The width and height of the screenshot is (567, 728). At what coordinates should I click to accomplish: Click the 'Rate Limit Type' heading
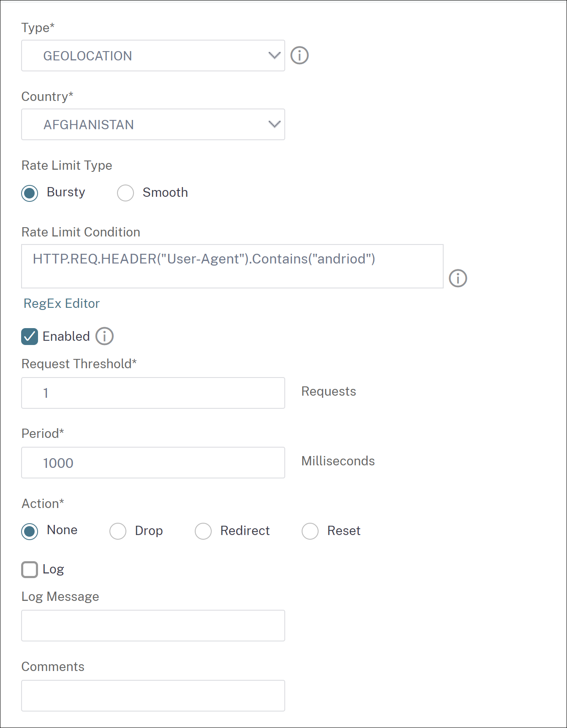tap(67, 166)
